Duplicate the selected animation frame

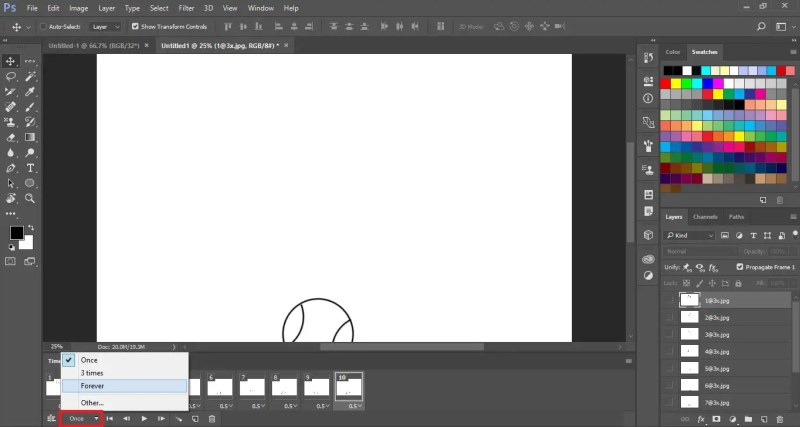[x=195, y=419]
